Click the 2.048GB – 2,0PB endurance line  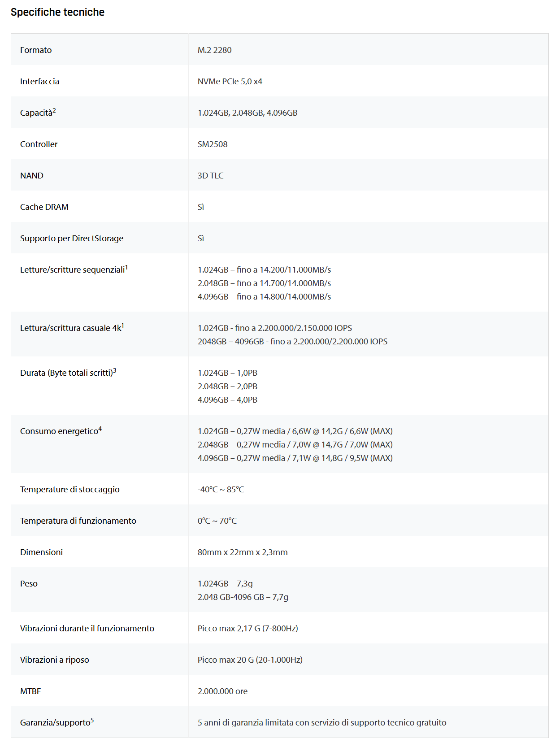point(227,387)
